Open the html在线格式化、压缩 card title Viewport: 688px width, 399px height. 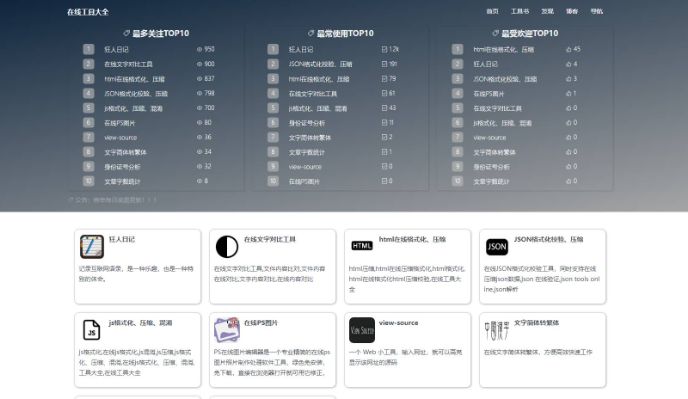click(412, 239)
